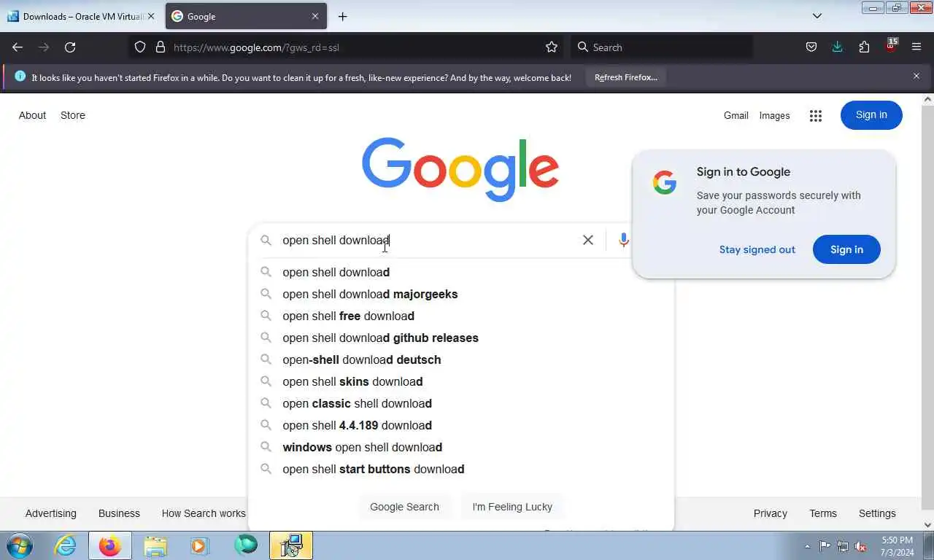Start voice search with the microphone icon
This screenshot has height=560, width=934.
pyautogui.click(x=623, y=240)
